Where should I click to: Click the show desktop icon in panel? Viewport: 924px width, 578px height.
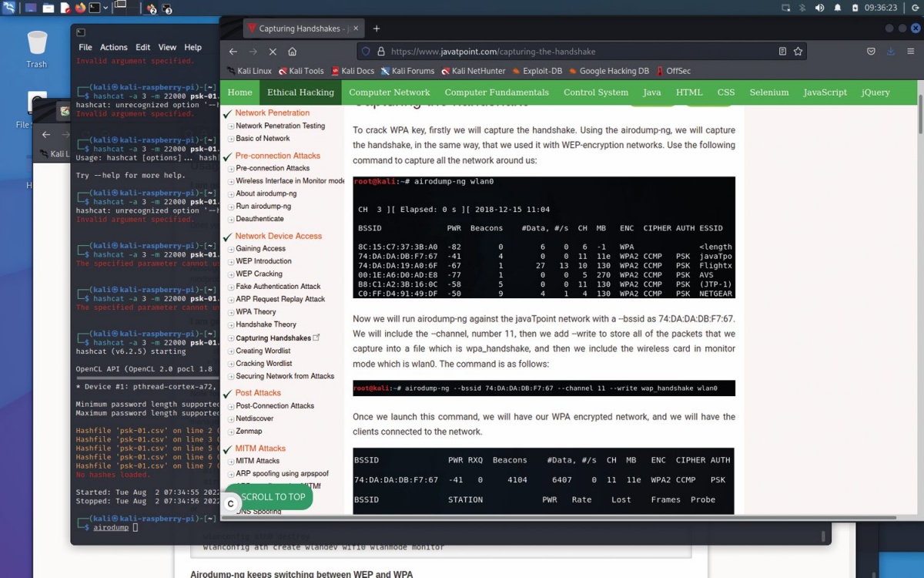[x=30, y=8]
